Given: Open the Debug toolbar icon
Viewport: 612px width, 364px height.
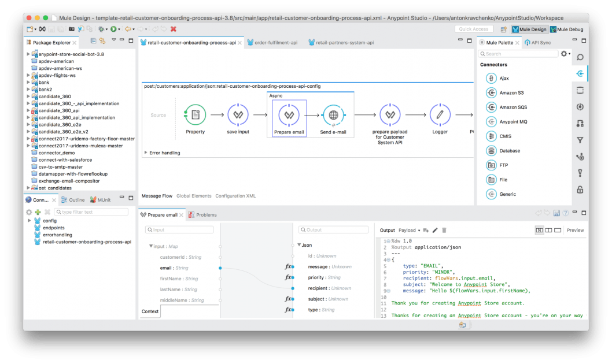Looking at the screenshot, I should click(x=101, y=29).
